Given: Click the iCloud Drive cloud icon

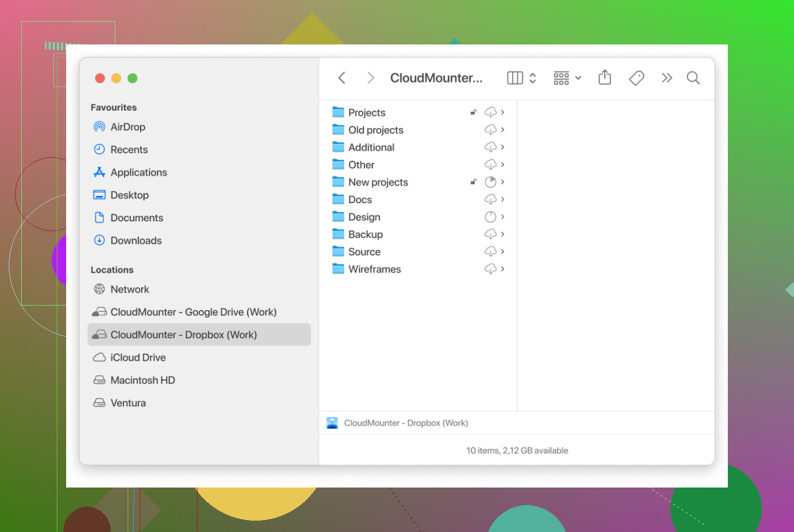Looking at the screenshot, I should pyautogui.click(x=99, y=357).
